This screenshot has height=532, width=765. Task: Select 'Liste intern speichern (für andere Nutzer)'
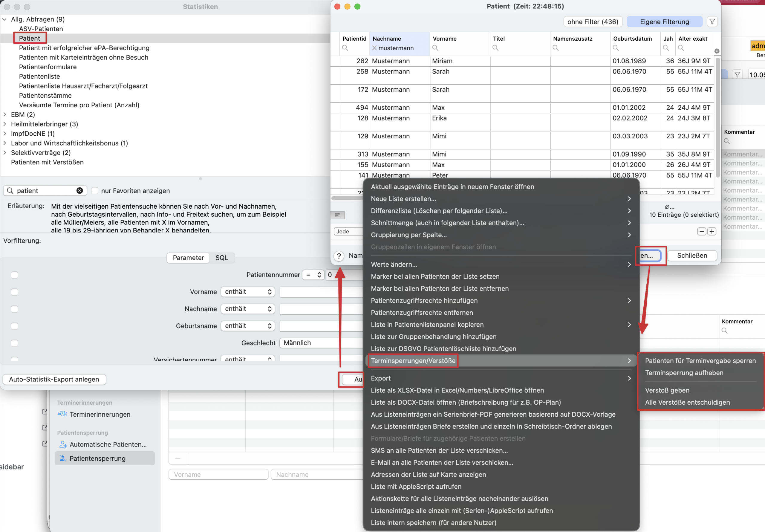click(501, 523)
